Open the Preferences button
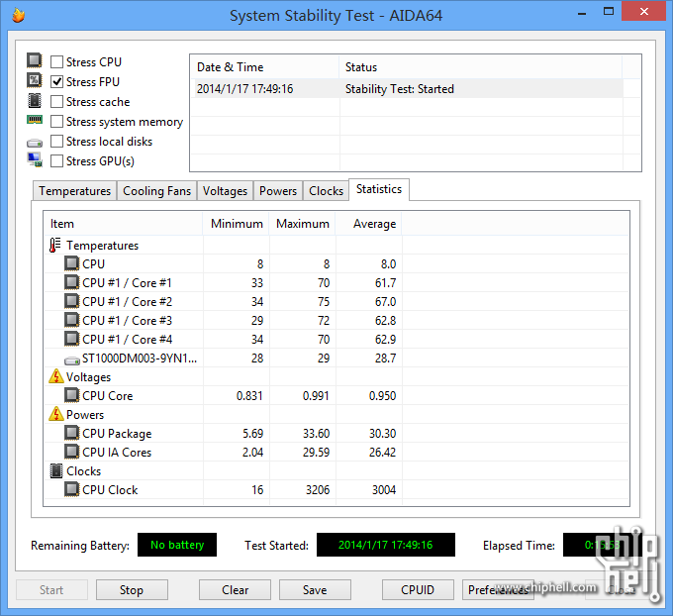Screen dimensions: 673x616 (498, 590)
